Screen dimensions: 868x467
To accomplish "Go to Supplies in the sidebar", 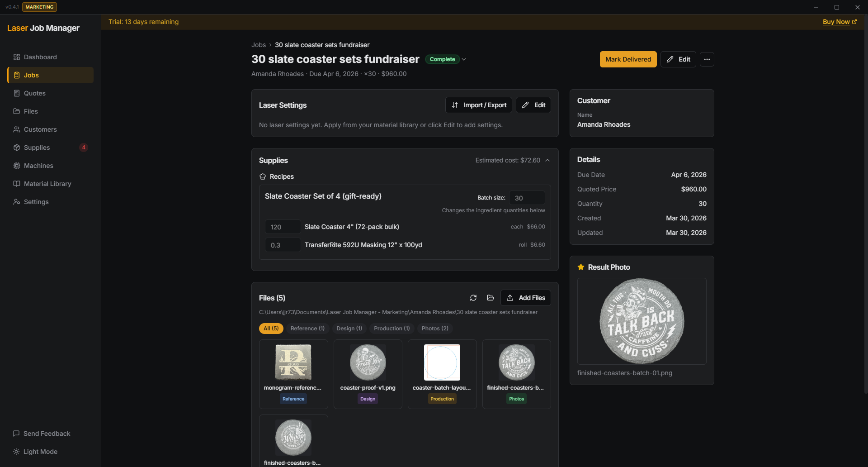I will 37,148.
